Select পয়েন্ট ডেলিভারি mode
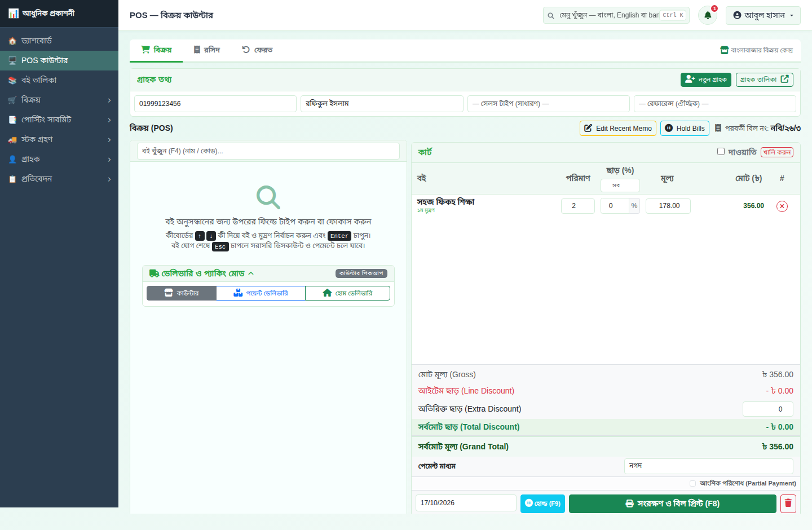Viewport: 812px width, 530px height. [261, 293]
